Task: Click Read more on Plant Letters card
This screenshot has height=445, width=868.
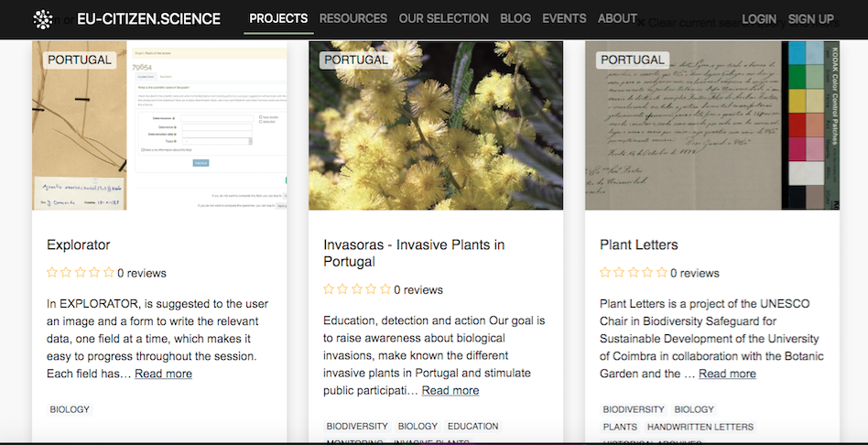Action: (727, 374)
